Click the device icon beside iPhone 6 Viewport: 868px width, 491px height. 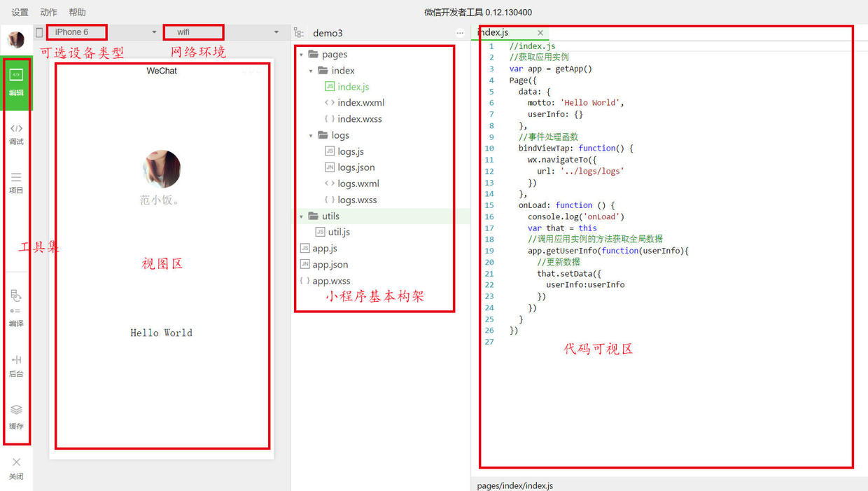[39, 32]
